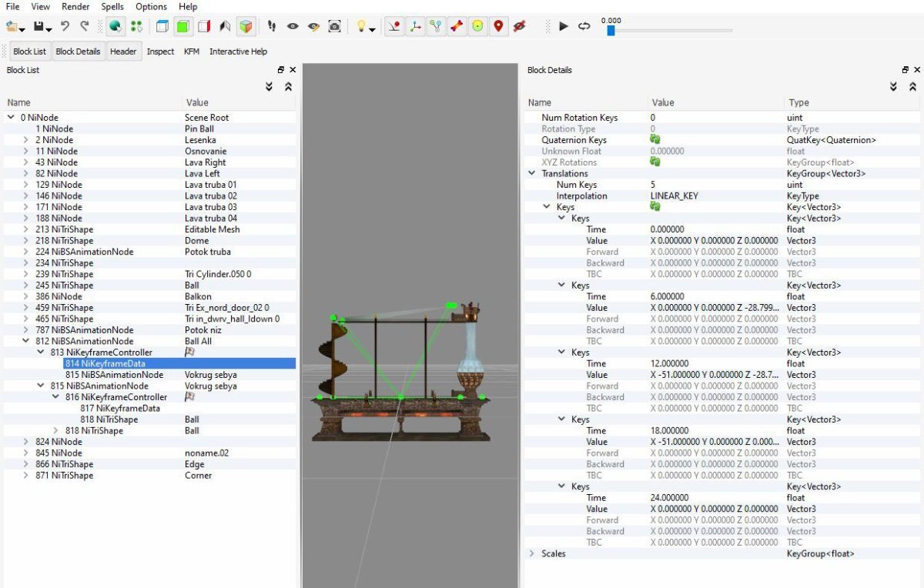This screenshot has width=924, height=588.
Task: Toggle the Block List panel button
Action: pos(29,52)
